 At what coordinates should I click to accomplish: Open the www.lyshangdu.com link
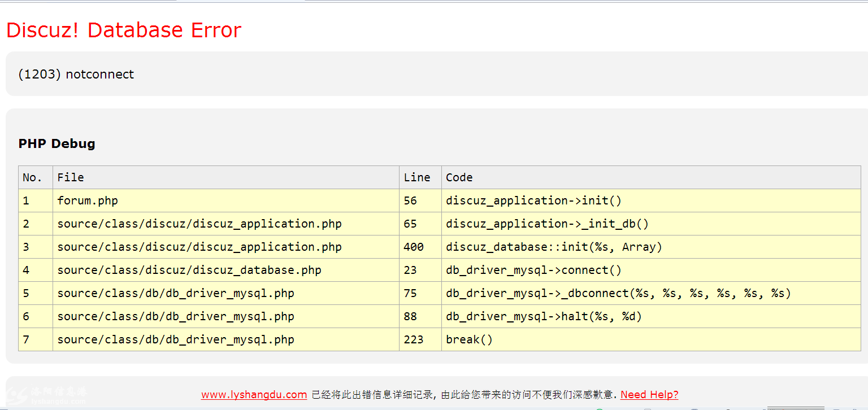pos(254,395)
